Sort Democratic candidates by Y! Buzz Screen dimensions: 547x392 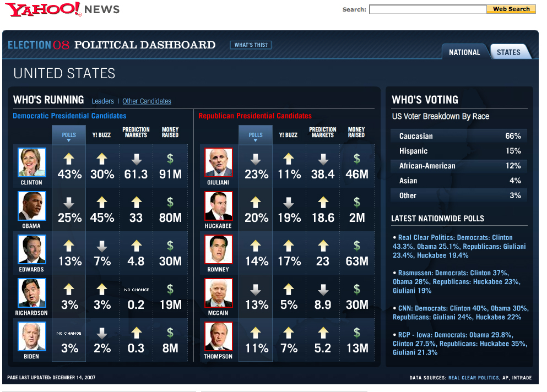coord(101,135)
